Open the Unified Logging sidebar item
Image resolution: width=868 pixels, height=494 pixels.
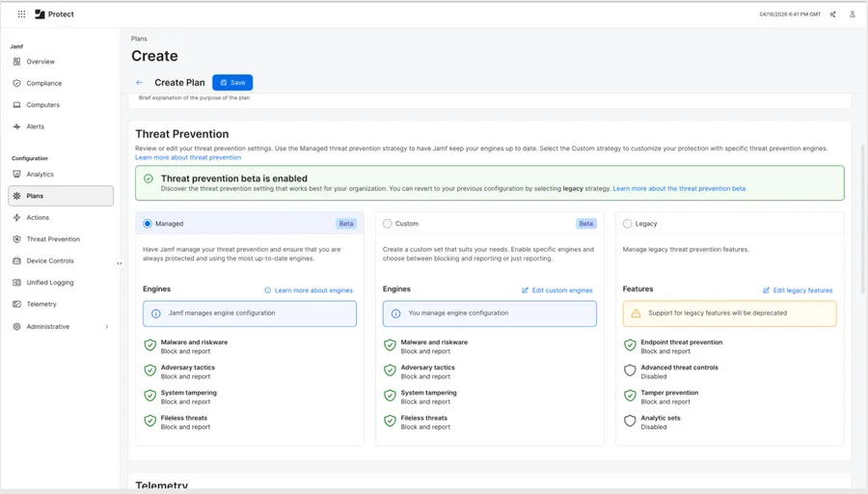tap(50, 283)
